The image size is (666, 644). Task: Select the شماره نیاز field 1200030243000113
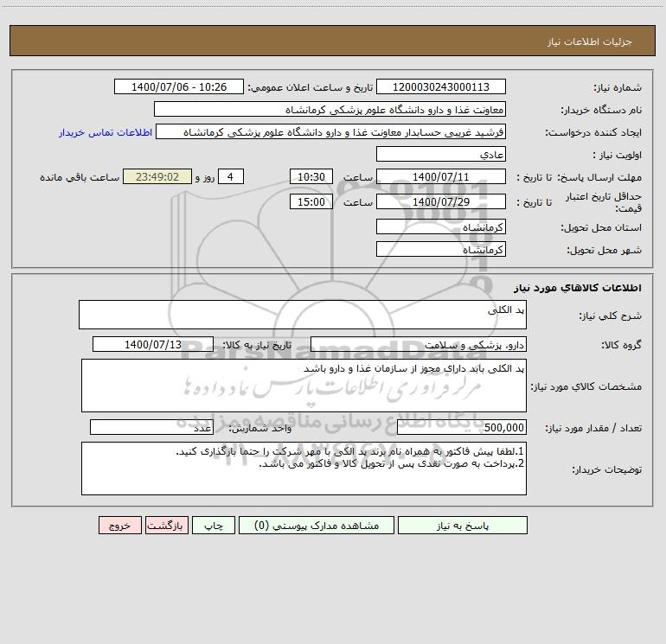(441, 86)
